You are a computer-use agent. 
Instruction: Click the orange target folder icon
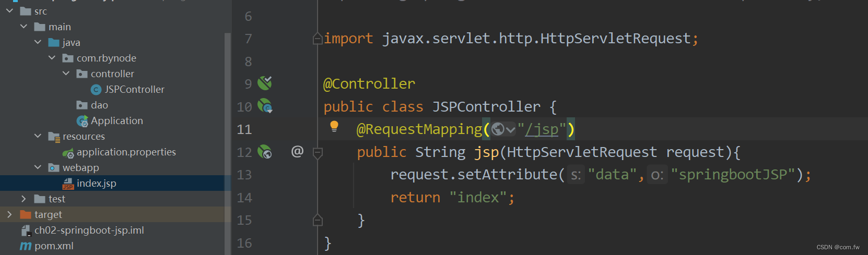[26, 214]
